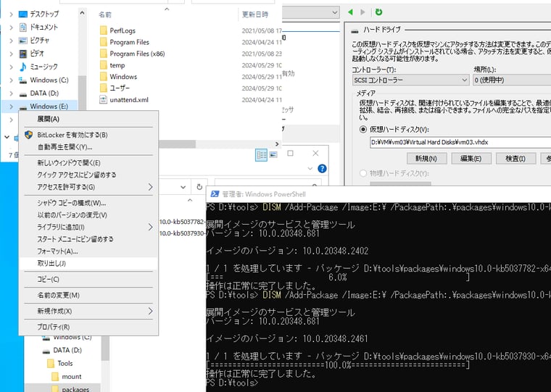The height and width of the screenshot is (392, 551).
Task: Click the ビデオ icon in navigation pane
Action: 23,54
